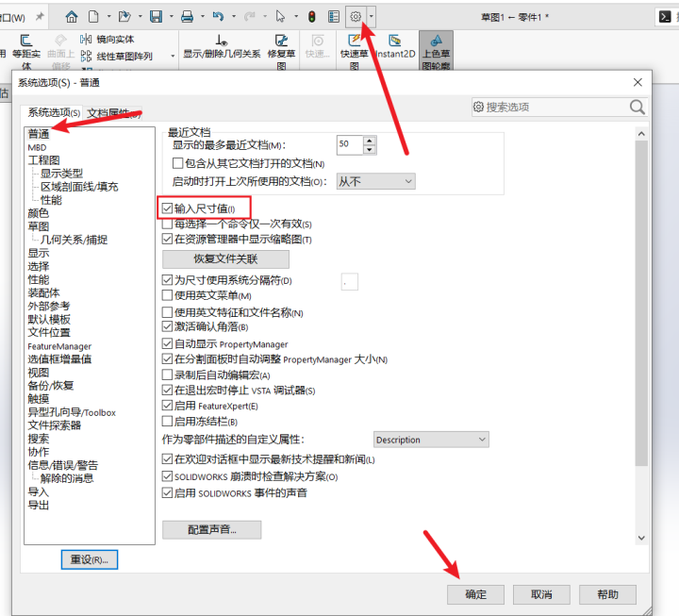Expand the Undo dropdown arrow
Screen dimensions: 679x616
(234, 17)
